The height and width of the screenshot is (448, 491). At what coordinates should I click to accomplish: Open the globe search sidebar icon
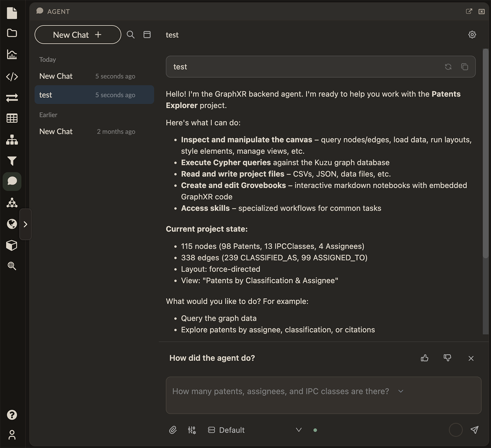point(12,266)
